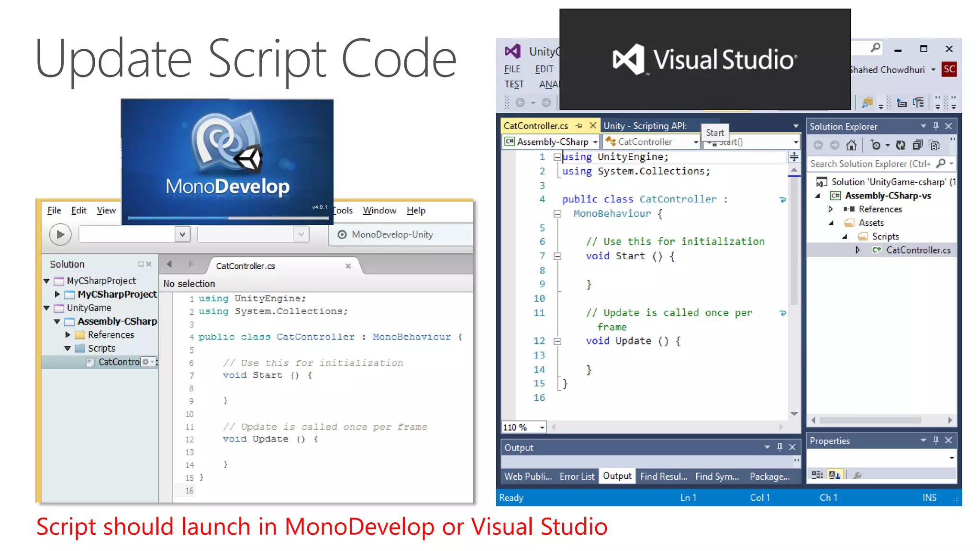Image resolution: width=980 pixels, height=551 pixels.
Task: Select Solution 'UnityGame-csharp' tree node
Action: [886, 182]
